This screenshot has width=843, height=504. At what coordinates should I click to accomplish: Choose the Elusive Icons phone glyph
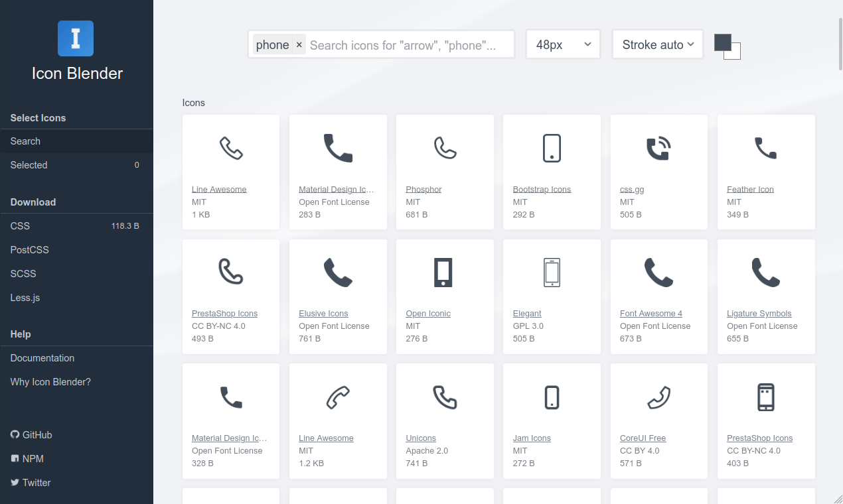[x=338, y=272]
